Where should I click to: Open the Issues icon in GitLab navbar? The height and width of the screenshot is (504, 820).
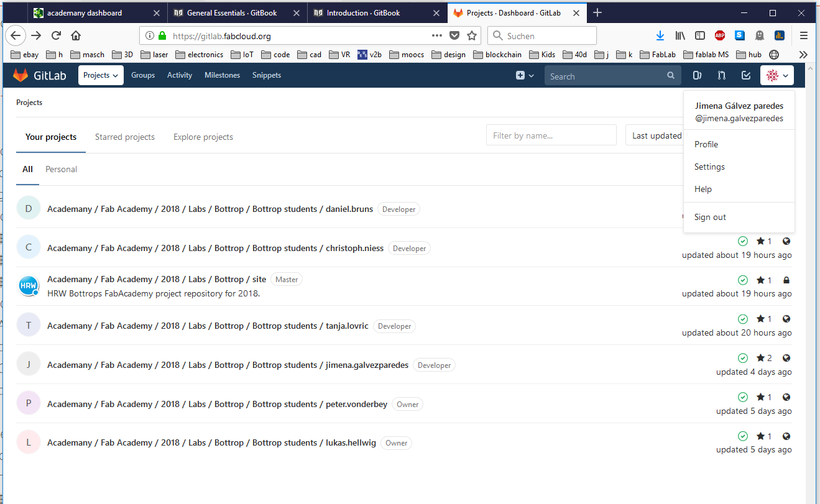(x=698, y=76)
